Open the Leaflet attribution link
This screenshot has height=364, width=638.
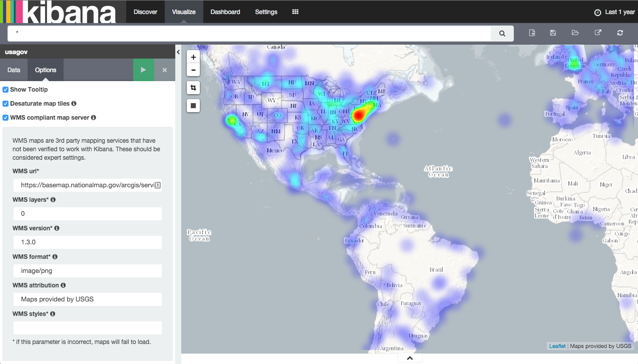tap(557, 346)
